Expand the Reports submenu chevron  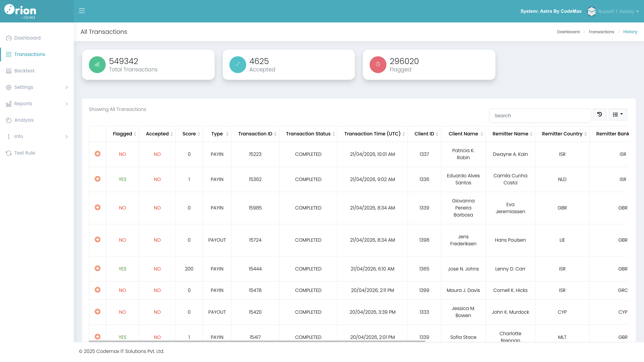click(x=67, y=104)
